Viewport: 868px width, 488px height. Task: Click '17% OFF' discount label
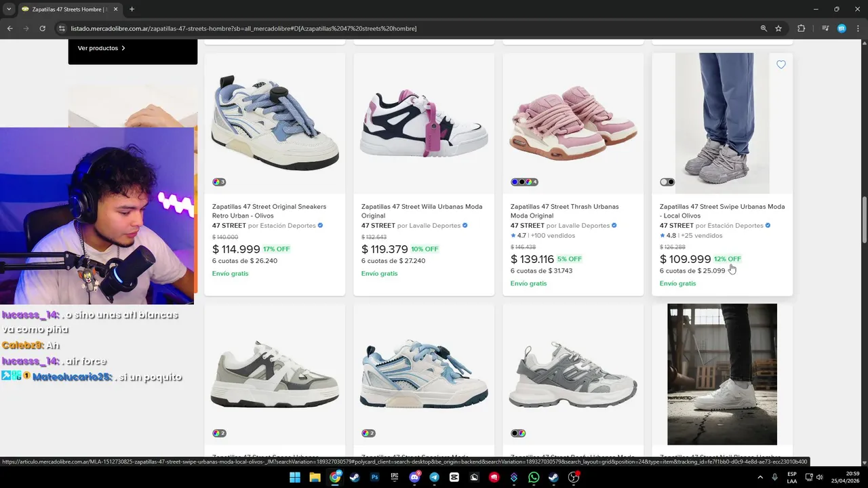click(x=277, y=249)
